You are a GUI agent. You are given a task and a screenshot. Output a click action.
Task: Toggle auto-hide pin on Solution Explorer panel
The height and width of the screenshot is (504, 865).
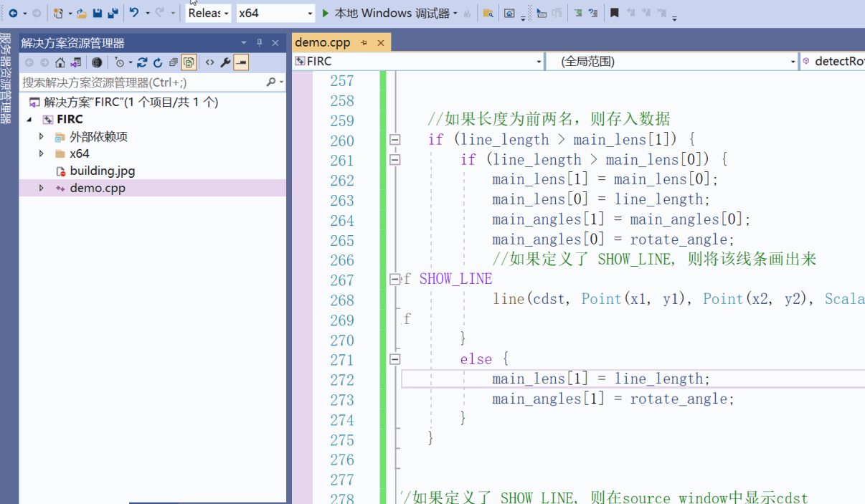pos(260,43)
